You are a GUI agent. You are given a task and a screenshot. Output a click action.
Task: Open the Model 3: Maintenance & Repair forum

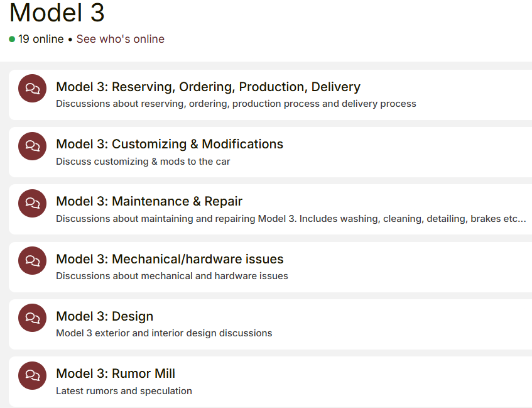149,201
